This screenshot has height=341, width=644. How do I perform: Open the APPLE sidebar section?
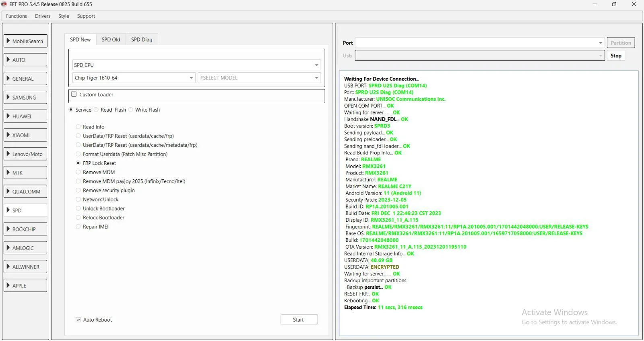(x=25, y=285)
